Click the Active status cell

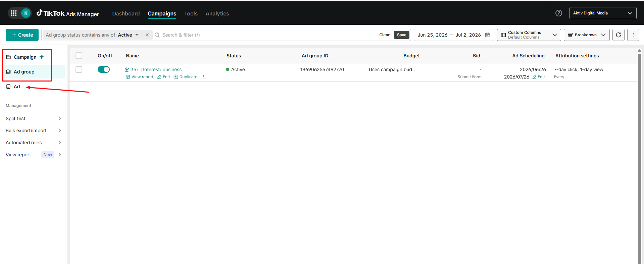click(x=236, y=69)
